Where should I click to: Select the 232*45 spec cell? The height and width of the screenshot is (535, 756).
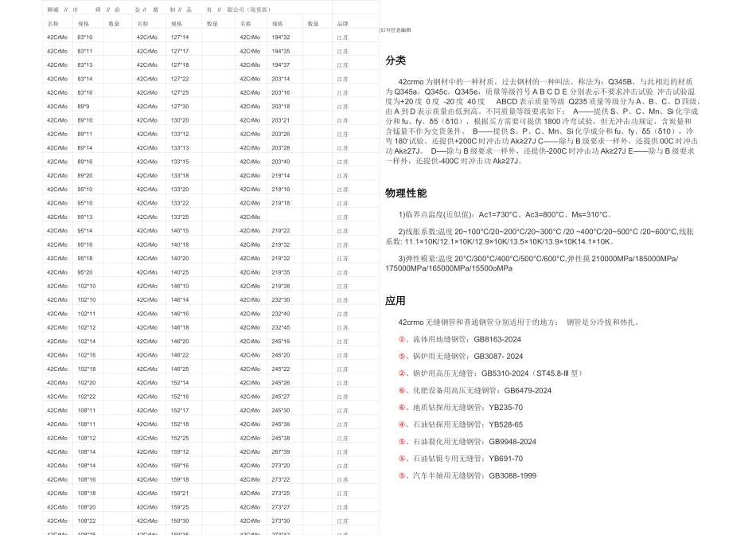[x=281, y=327]
